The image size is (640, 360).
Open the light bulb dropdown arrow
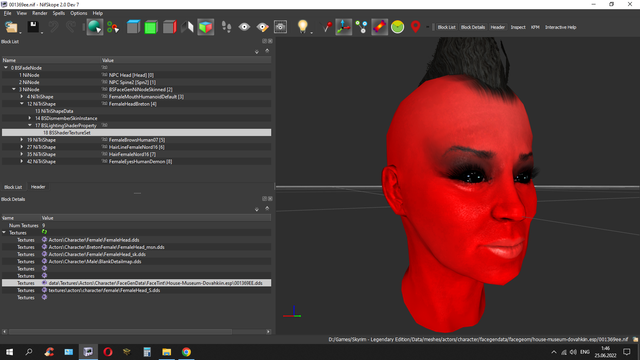point(311,32)
